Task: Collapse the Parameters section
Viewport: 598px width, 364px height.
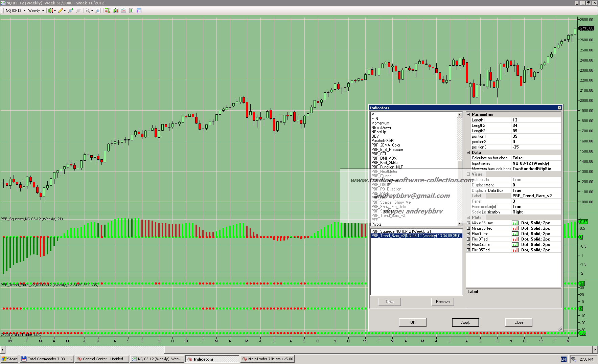Action: [x=468, y=115]
